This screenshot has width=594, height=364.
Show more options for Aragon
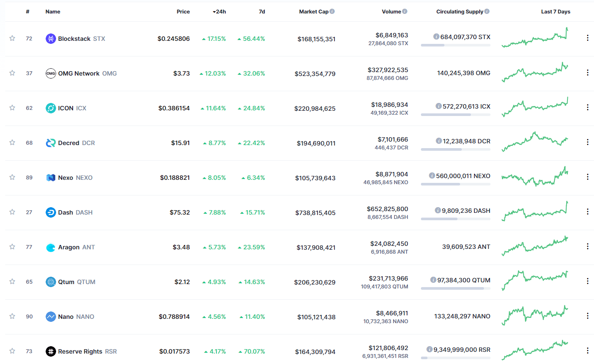pyautogui.click(x=587, y=247)
